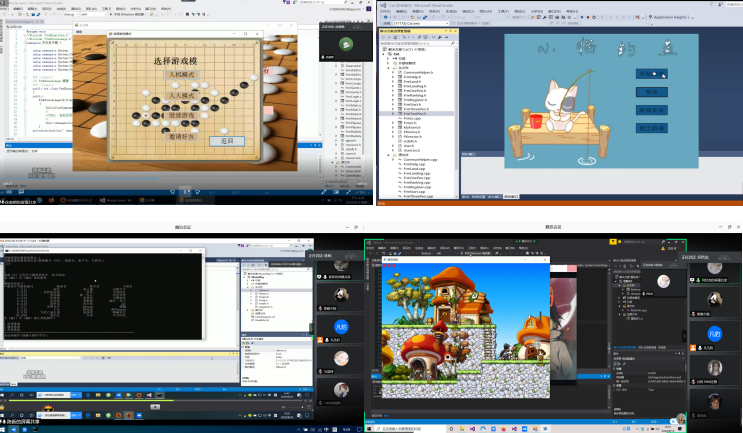Open the Debug configuration dropdown in Wuziqi Visual Studio
Screen dimensions: 743x433
coord(70,15)
